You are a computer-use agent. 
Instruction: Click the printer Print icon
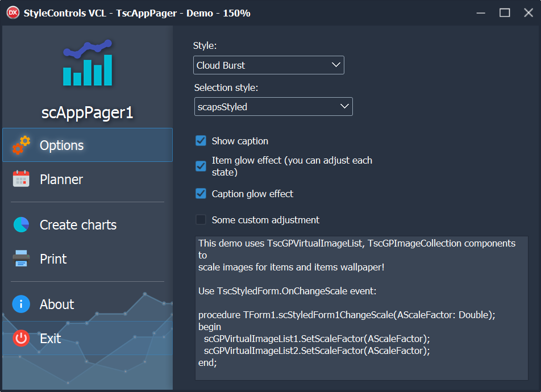21,258
